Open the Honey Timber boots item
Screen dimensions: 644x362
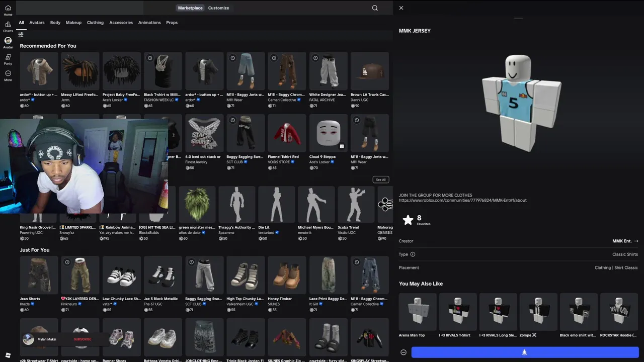point(287,284)
